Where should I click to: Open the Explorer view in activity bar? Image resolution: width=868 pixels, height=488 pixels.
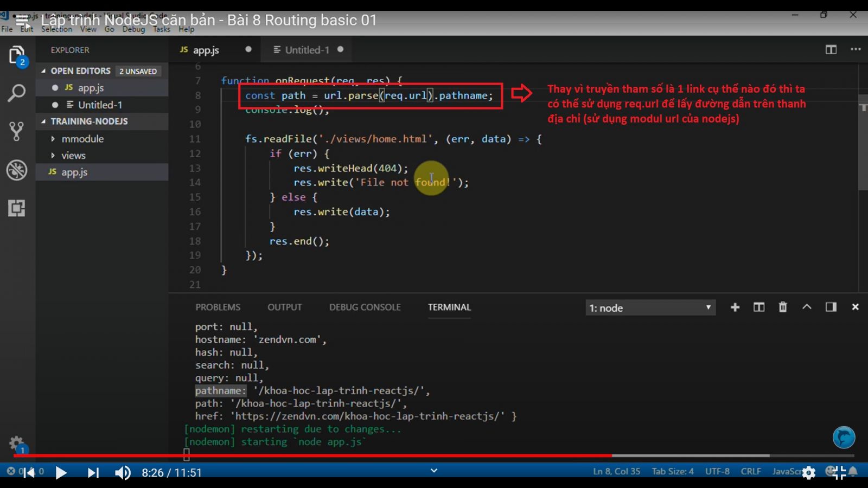click(17, 56)
